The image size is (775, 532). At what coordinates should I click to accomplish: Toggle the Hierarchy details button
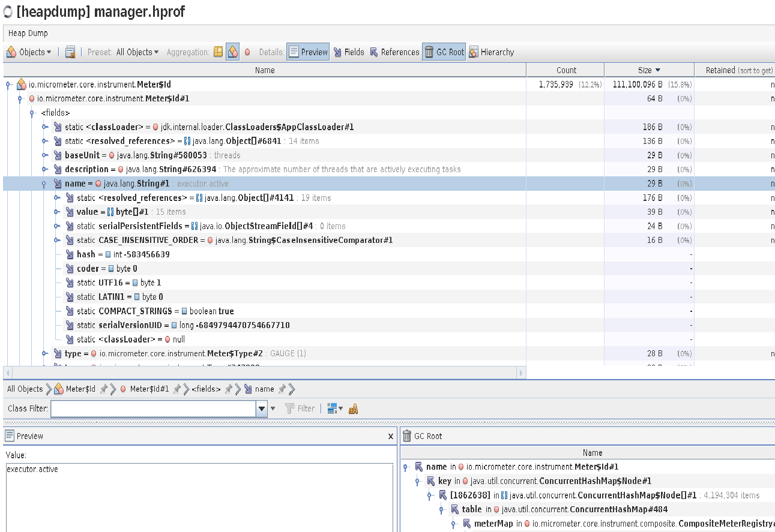point(491,52)
